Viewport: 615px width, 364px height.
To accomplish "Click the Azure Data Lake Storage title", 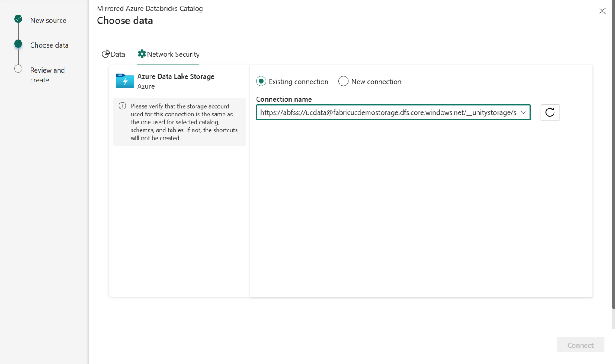I will pos(176,76).
